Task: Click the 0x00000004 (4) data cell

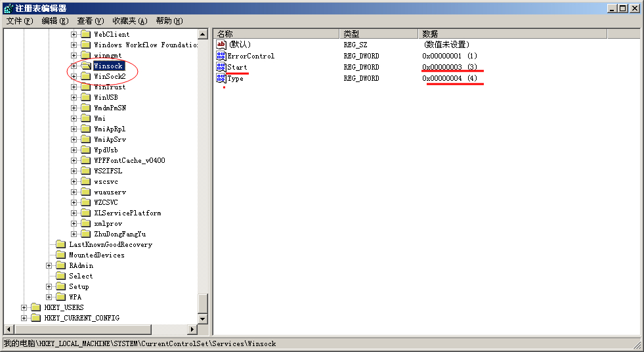Action: (450, 78)
